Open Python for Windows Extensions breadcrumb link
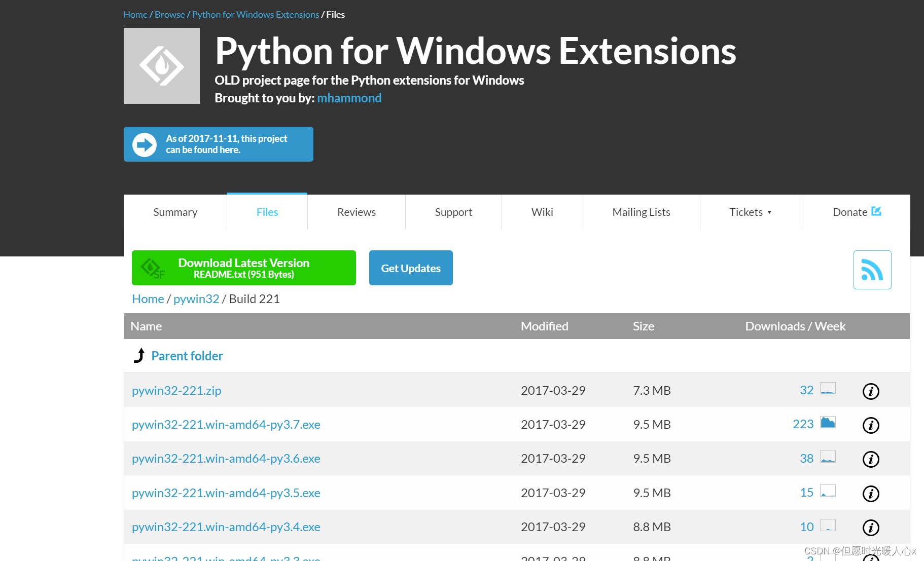924x561 pixels. 256,14
